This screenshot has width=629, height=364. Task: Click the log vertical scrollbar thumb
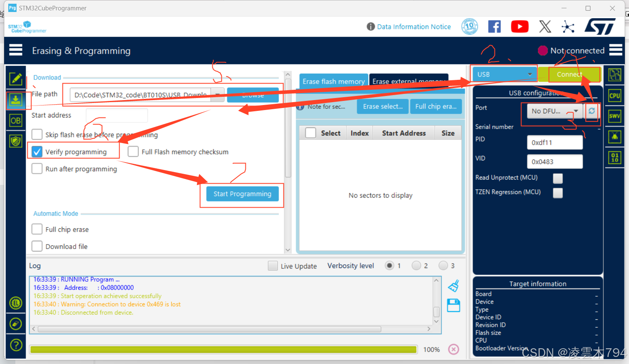click(436, 311)
